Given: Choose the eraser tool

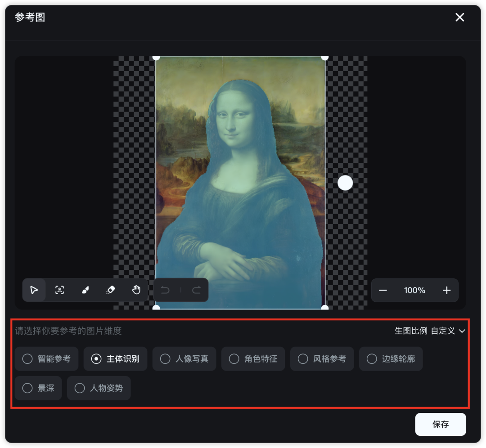Looking at the screenshot, I should coord(111,290).
